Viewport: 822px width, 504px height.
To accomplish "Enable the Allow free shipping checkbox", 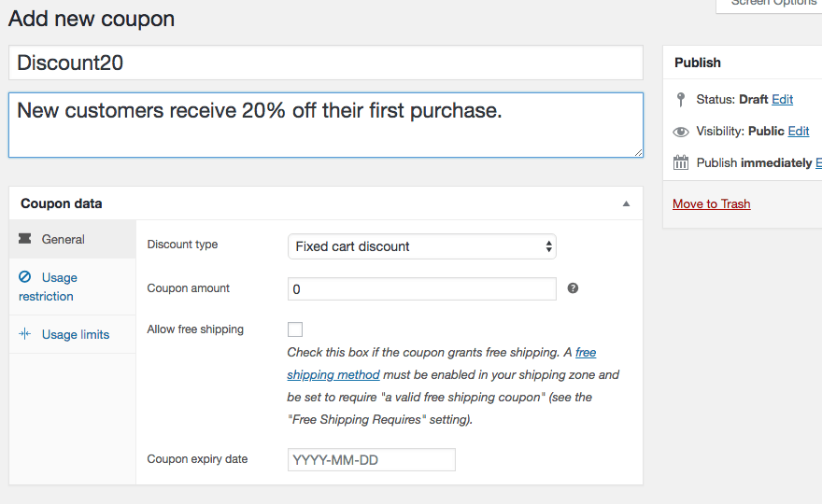I will point(295,329).
